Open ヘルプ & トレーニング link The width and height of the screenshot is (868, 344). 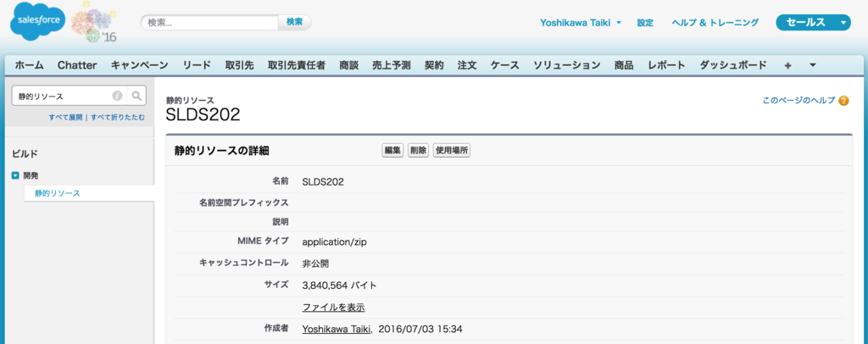[x=715, y=23]
